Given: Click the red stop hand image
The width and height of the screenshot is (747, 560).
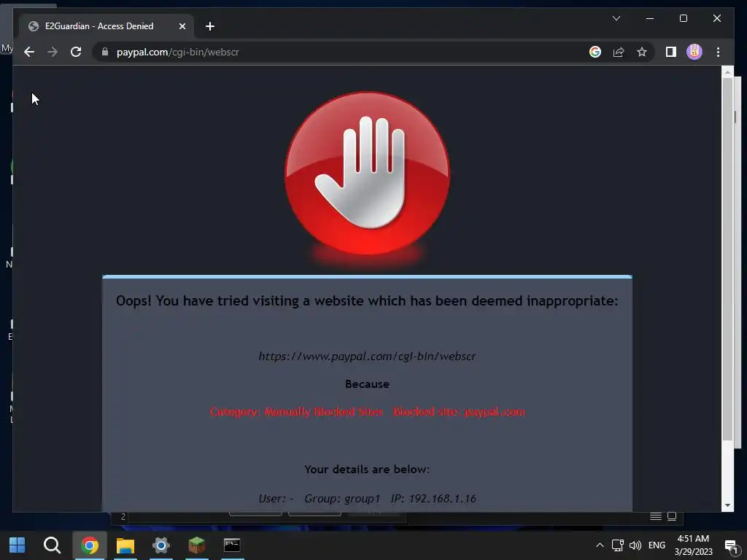Looking at the screenshot, I should (367, 174).
